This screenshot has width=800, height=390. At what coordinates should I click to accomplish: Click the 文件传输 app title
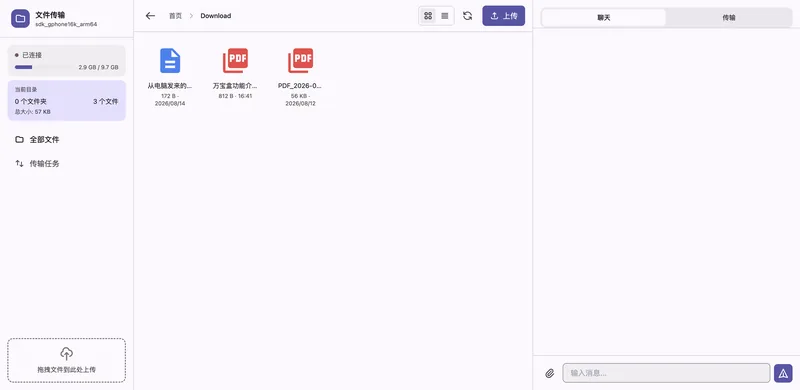(50, 15)
